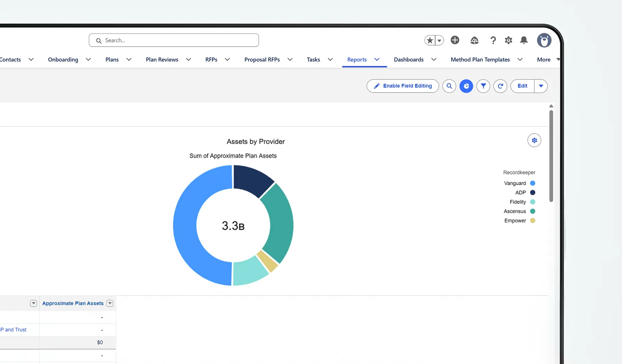Click the scrollbar up arrow

coord(551,106)
